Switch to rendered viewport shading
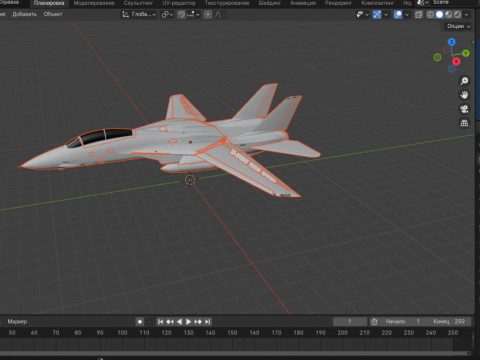Image resolution: width=480 pixels, height=360 pixels. pos(457,14)
